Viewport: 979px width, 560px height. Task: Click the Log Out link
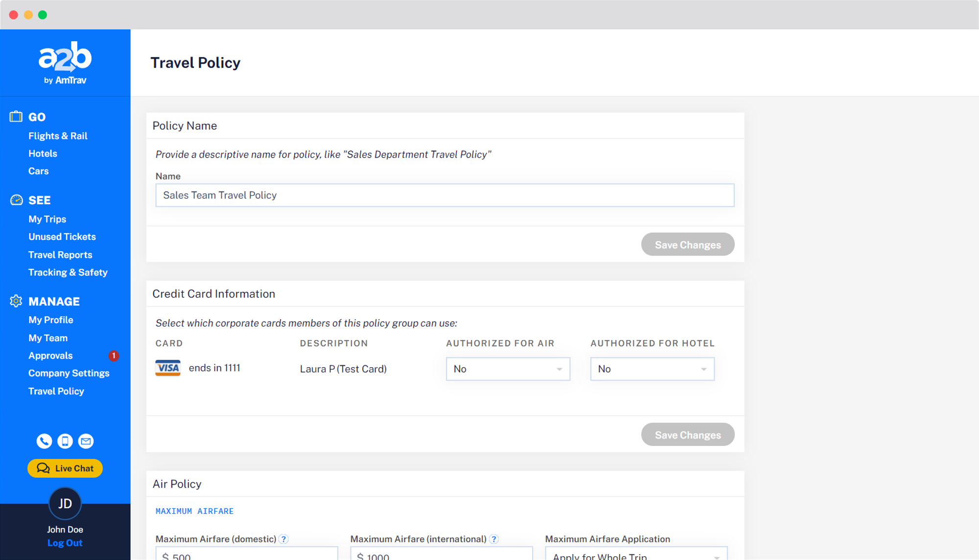(65, 543)
